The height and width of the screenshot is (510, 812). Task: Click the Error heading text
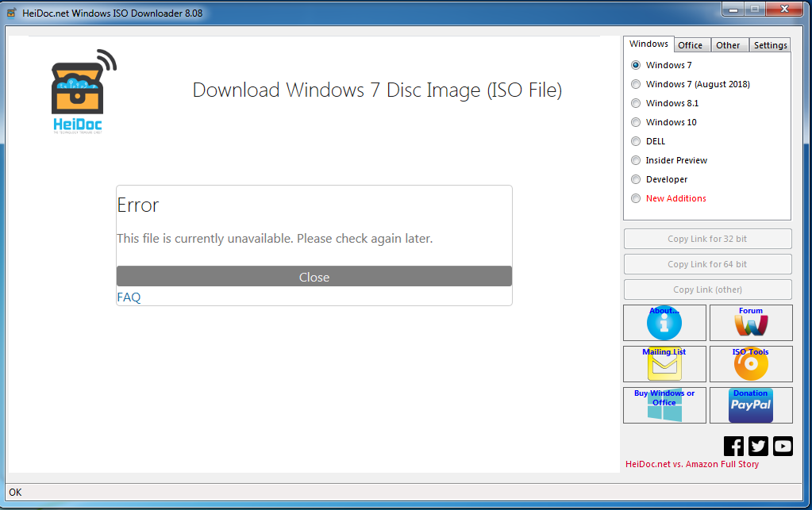coord(138,205)
